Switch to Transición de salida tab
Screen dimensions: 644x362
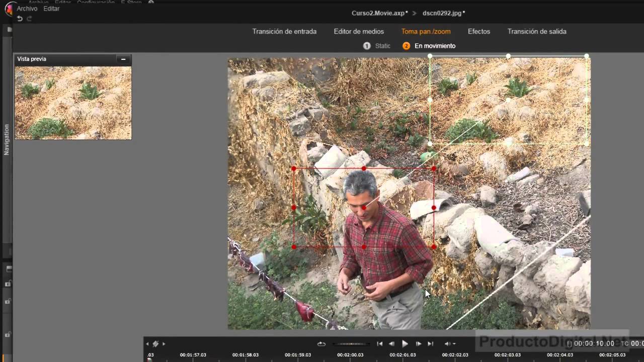pos(537,31)
